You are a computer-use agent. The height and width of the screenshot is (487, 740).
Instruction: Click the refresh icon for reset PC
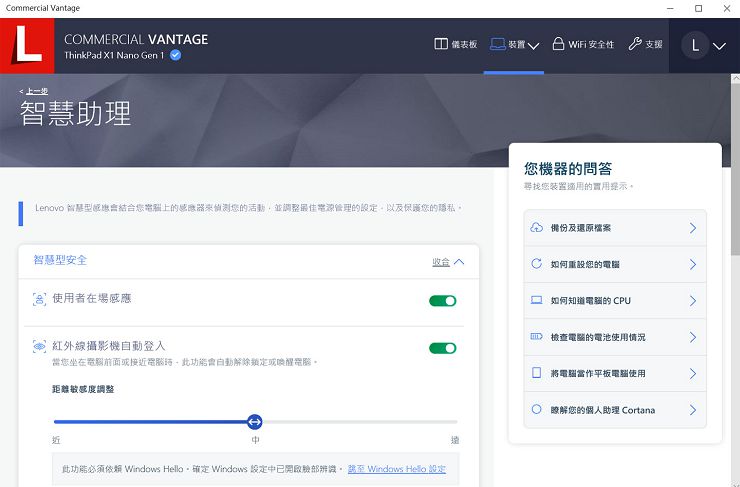coord(537,263)
